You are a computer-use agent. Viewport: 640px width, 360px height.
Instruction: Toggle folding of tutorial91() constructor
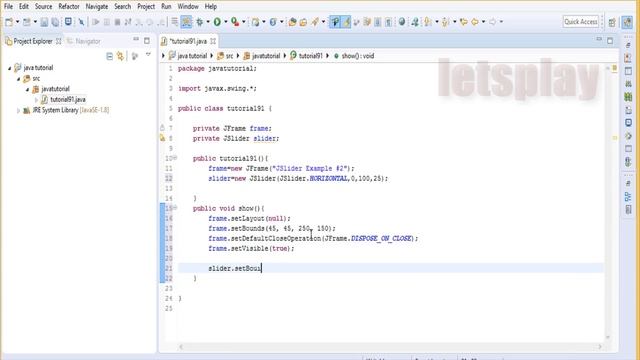(x=175, y=158)
